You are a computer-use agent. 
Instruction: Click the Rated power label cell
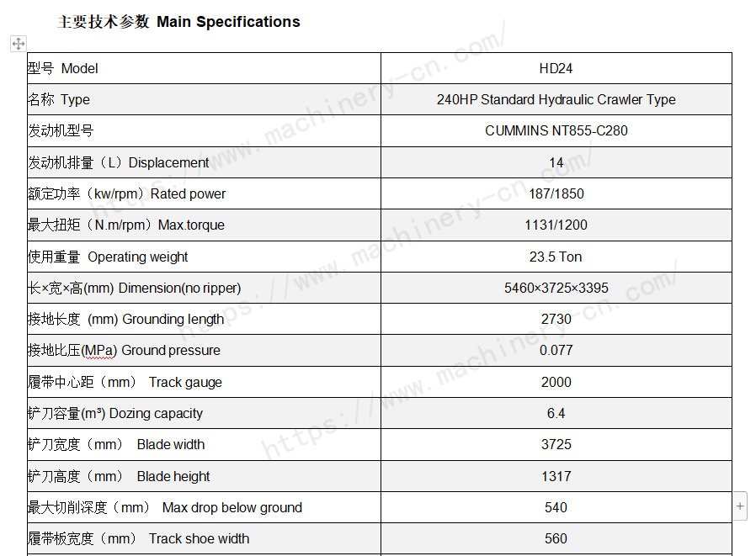(204, 194)
